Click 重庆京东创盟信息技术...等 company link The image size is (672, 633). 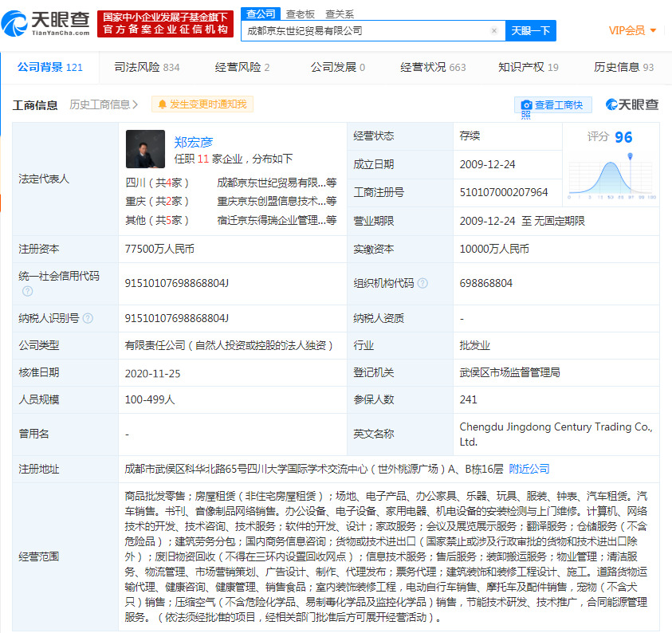tap(277, 201)
